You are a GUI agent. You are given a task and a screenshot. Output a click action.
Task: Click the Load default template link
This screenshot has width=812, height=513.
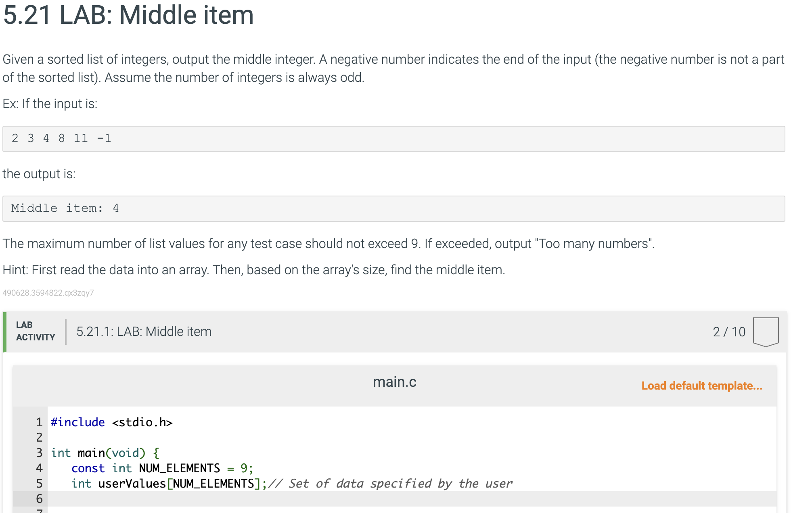tap(701, 386)
